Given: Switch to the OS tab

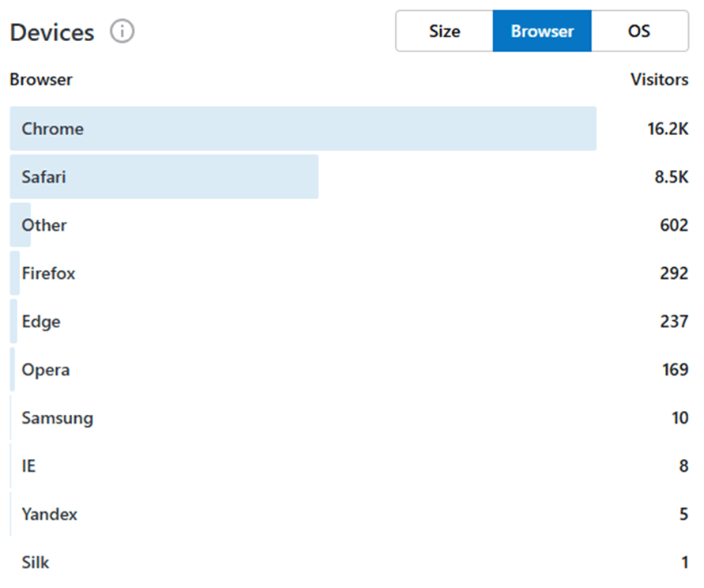Looking at the screenshot, I should [x=639, y=32].
